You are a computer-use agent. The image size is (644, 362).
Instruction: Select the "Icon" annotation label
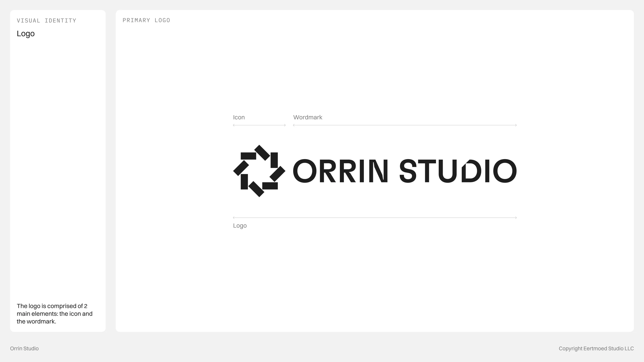tap(239, 117)
